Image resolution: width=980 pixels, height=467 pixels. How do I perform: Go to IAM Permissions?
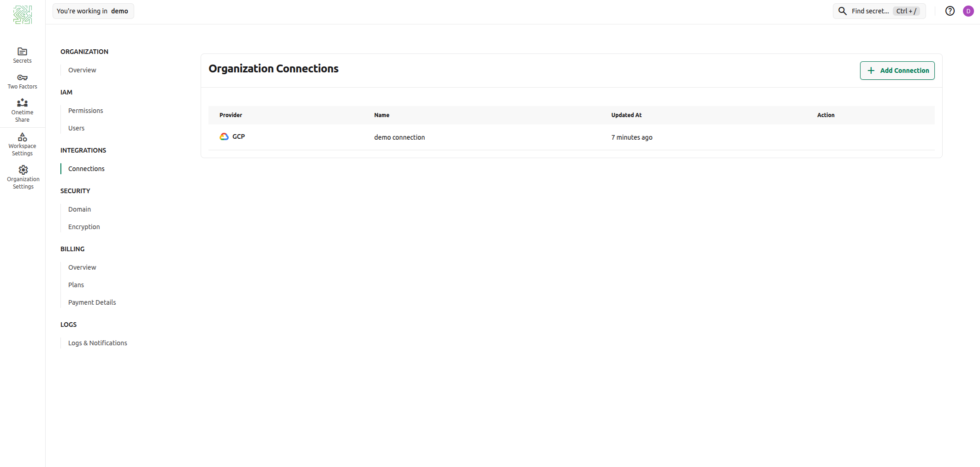click(x=86, y=111)
